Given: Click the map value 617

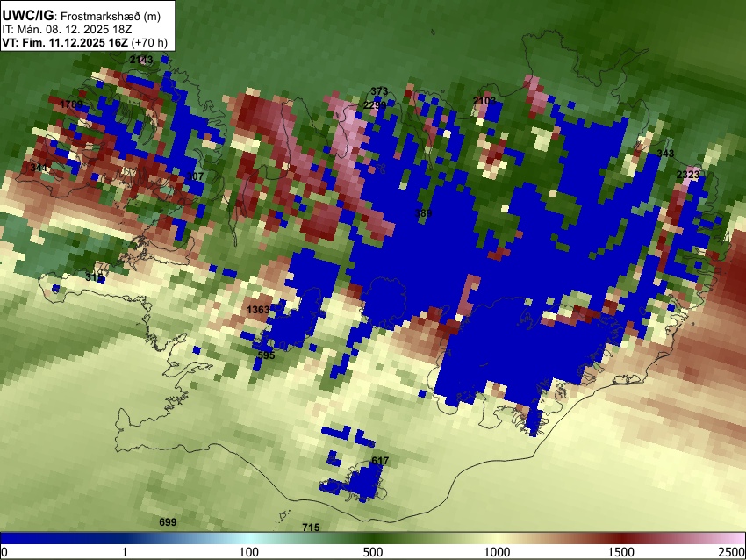Looking at the screenshot, I should (x=380, y=461).
